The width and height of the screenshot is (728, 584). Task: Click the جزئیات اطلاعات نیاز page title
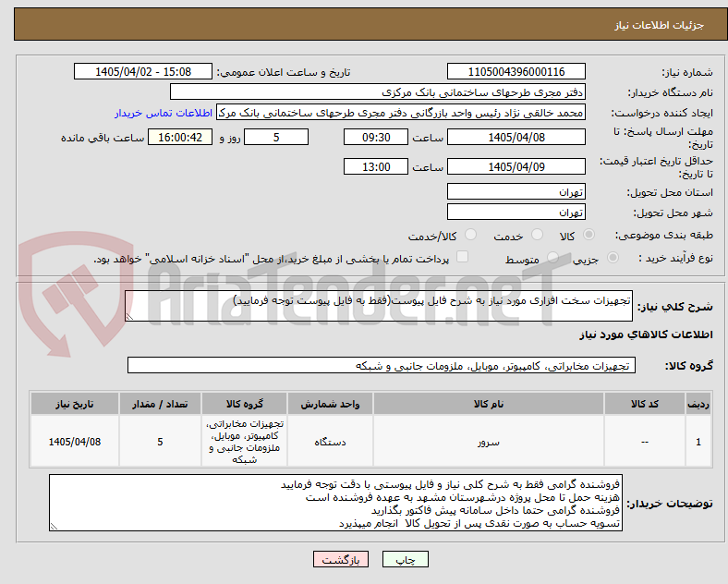[660, 25]
